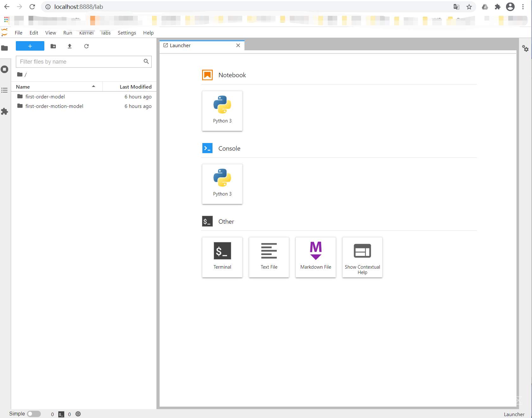Create a new Text File
532x418 pixels.
[269, 257]
